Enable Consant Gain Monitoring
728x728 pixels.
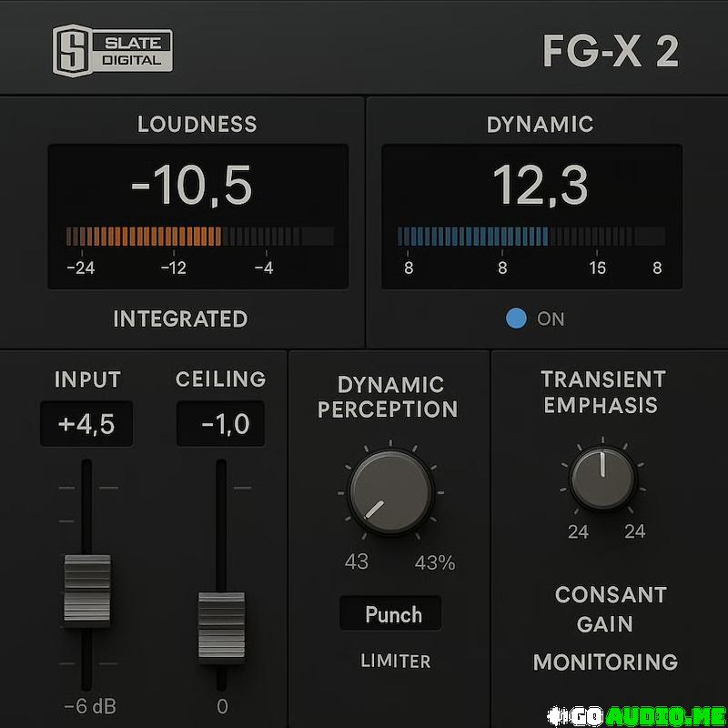click(x=605, y=628)
